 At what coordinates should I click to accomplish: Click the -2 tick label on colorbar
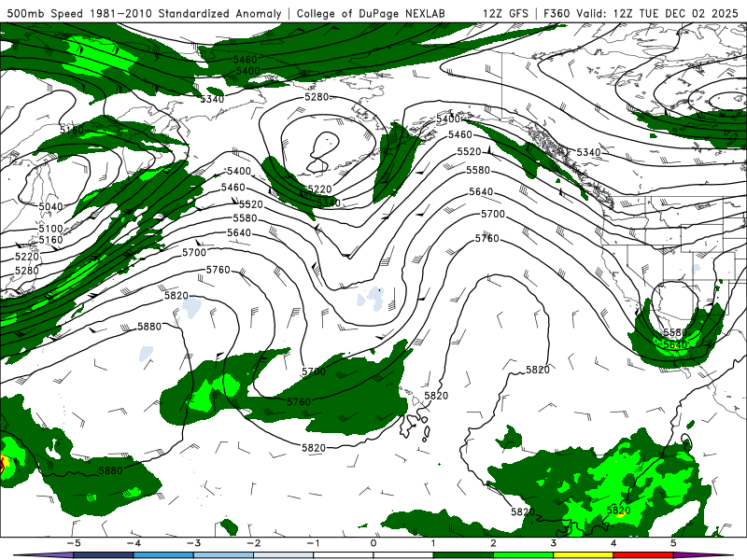(253, 543)
